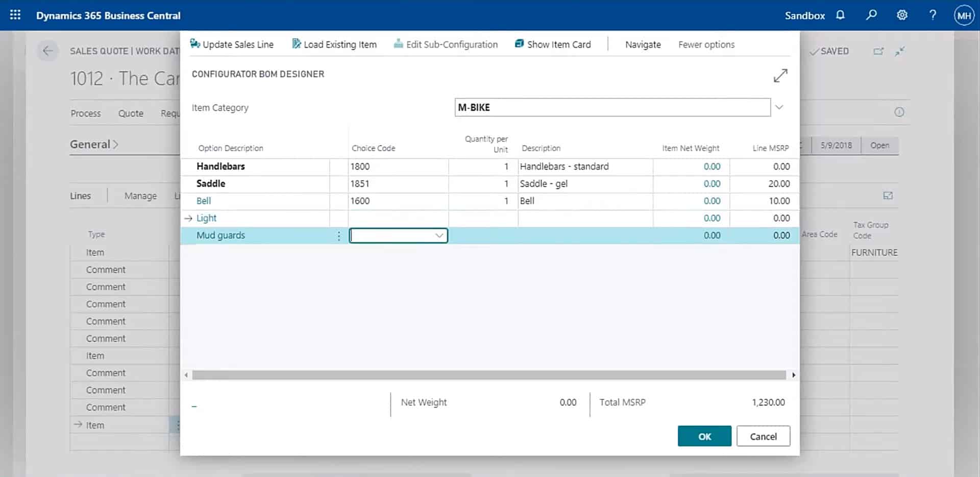Open row options for Mud guards

(x=338, y=235)
